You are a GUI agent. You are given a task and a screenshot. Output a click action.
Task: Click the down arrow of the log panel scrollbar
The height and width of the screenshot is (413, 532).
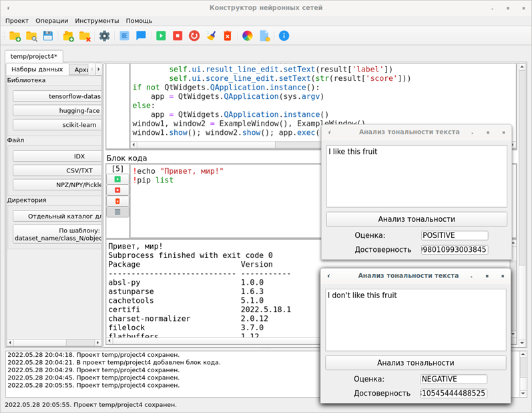pos(523,394)
